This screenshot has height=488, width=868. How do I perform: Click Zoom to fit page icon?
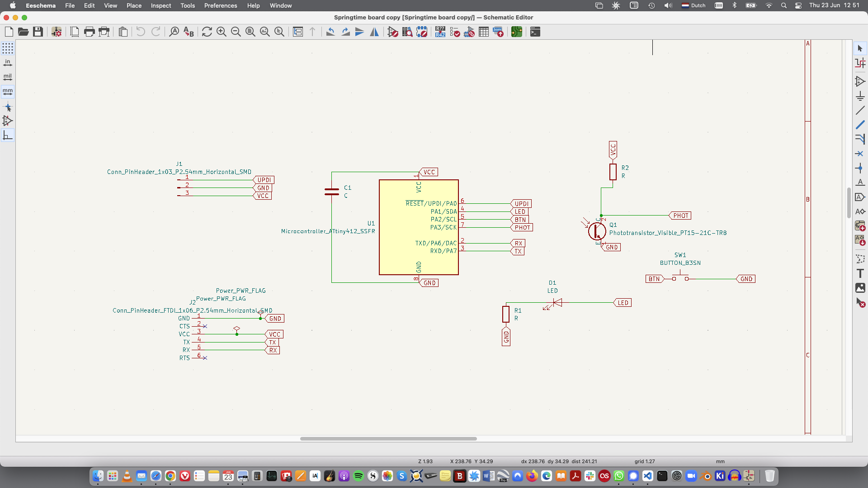click(x=250, y=32)
